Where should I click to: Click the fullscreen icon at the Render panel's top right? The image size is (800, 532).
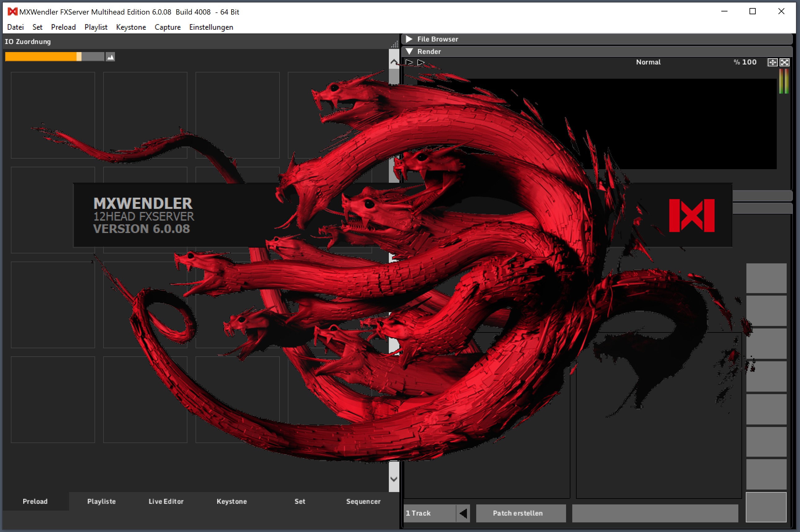(785, 62)
